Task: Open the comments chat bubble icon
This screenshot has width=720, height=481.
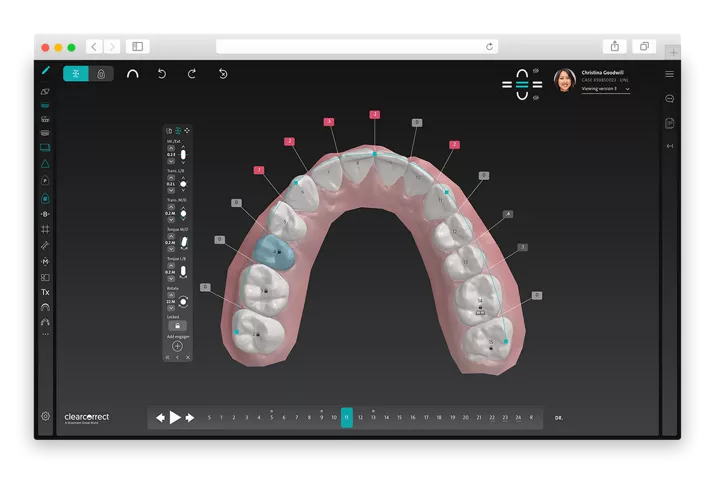Action: click(669, 98)
